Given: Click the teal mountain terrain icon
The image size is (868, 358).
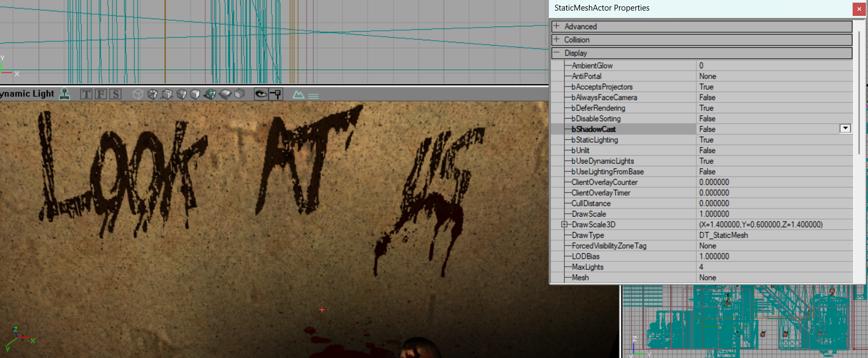Looking at the screenshot, I should point(299,95).
